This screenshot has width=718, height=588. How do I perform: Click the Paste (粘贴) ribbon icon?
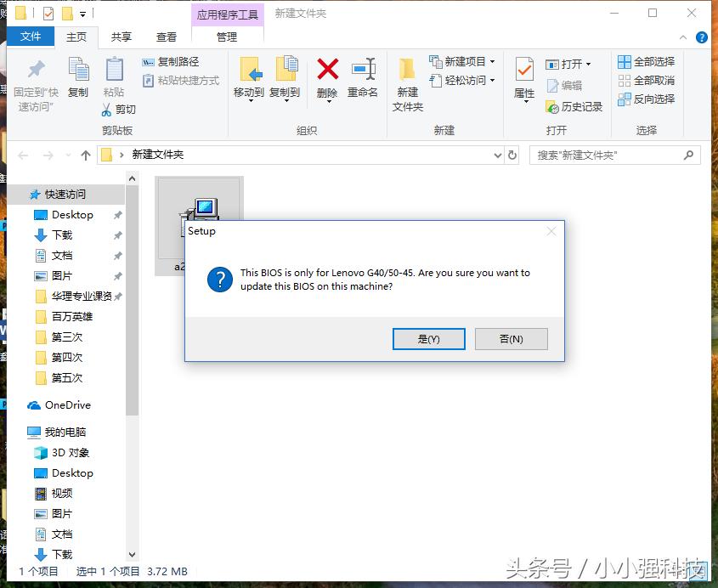[x=114, y=70]
